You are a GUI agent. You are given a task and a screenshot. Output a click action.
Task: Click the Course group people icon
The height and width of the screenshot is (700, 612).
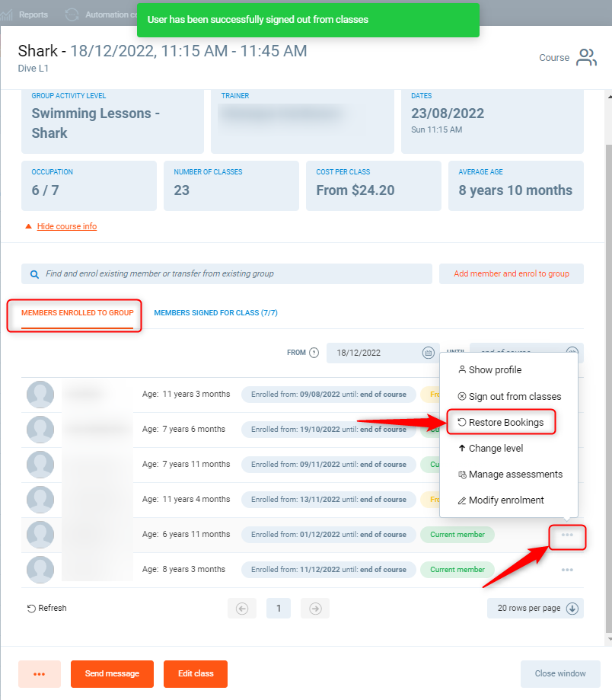[586, 58]
